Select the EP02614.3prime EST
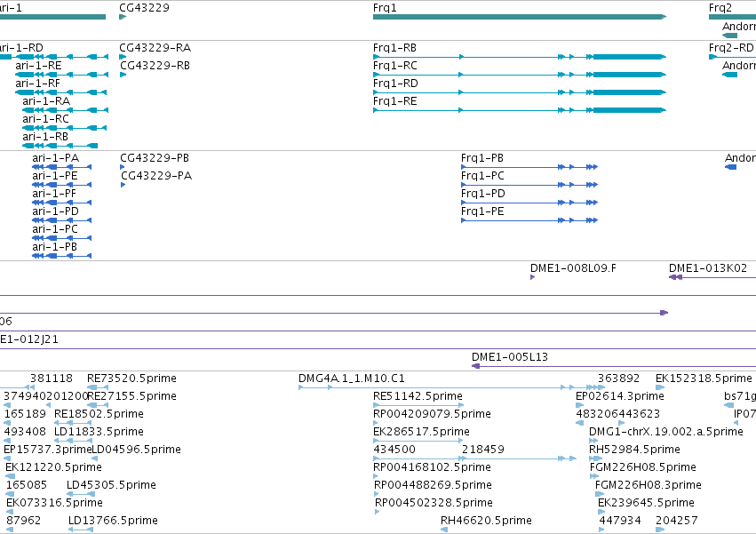The width and height of the screenshot is (756, 534). tap(579, 405)
